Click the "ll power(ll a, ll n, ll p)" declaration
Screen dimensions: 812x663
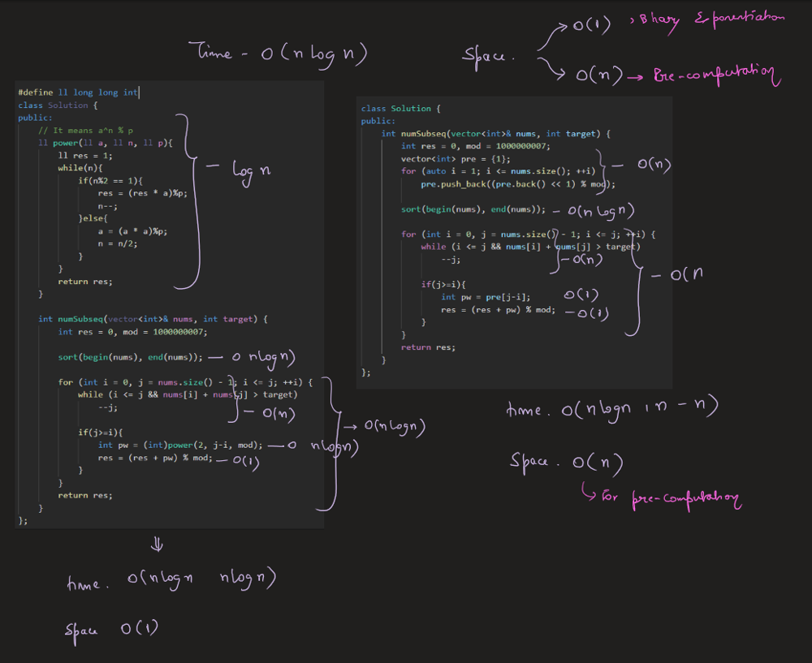pyautogui.click(x=106, y=143)
